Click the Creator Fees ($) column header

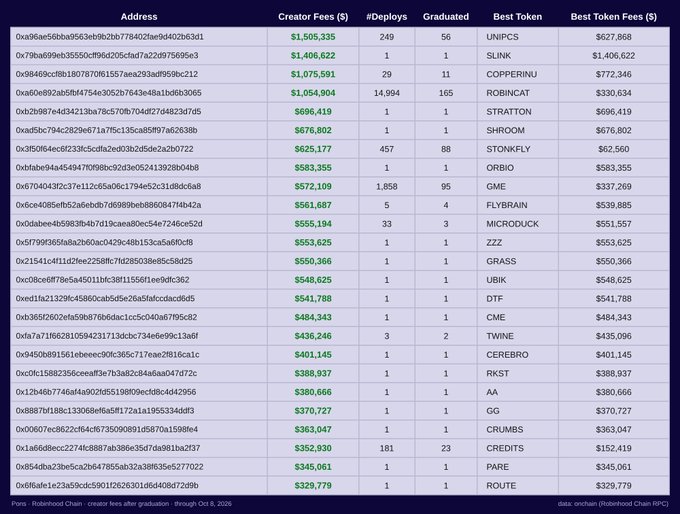pos(313,16)
